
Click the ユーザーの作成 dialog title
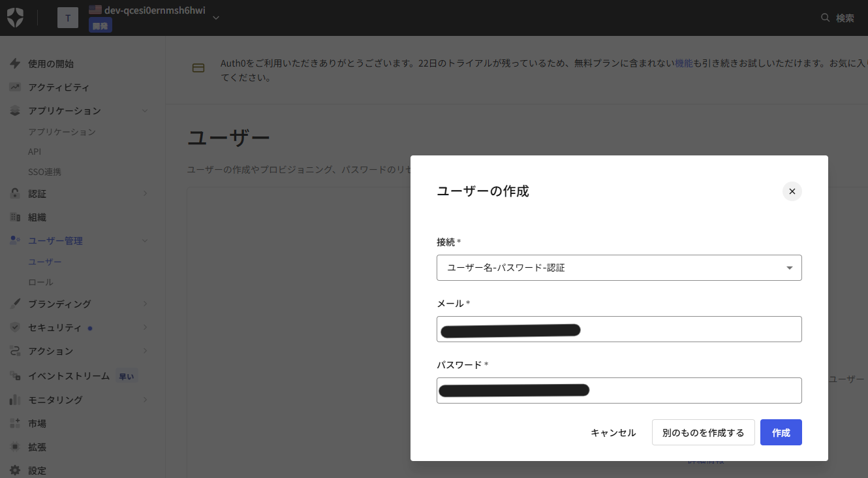click(483, 191)
